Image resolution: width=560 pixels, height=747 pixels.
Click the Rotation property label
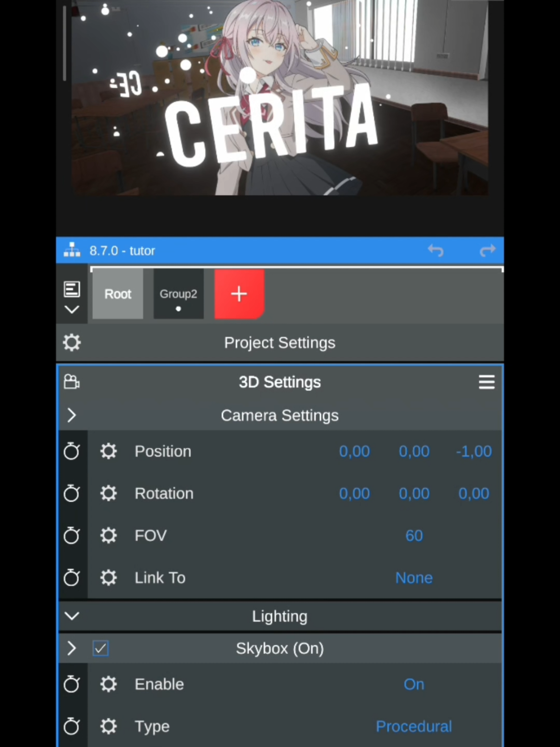coord(164,493)
